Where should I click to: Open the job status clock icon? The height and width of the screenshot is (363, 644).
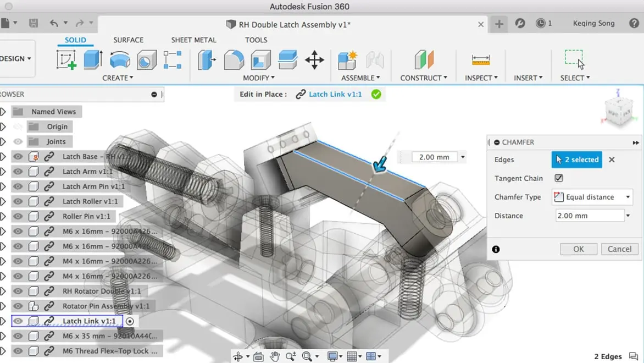pos(541,24)
